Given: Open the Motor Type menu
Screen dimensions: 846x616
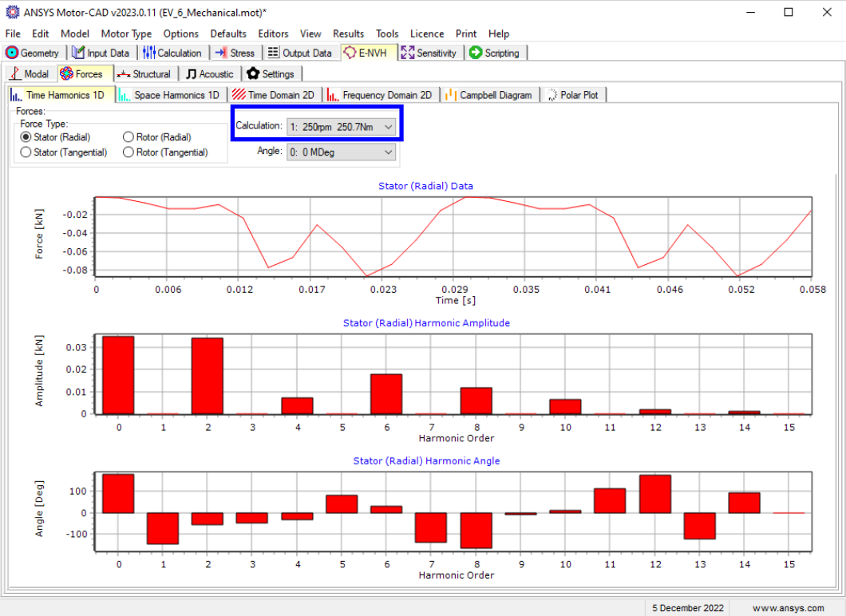Looking at the screenshot, I should (x=126, y=34).
